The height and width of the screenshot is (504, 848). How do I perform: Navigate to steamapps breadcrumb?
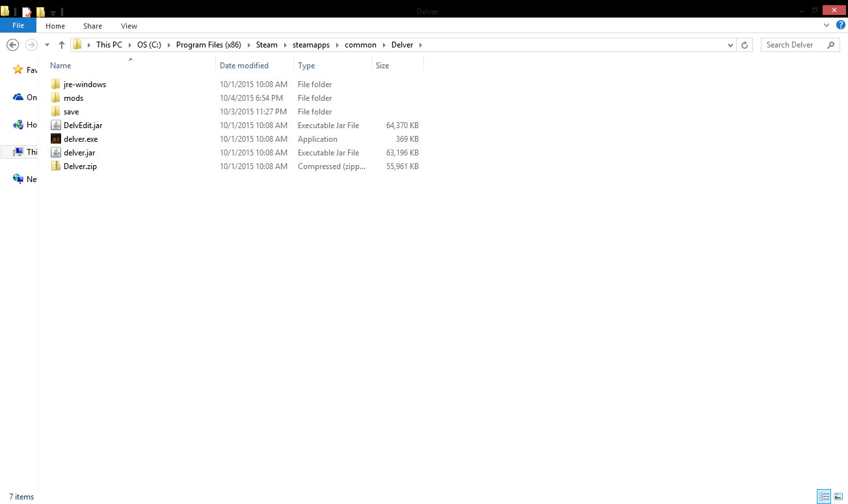311,45
